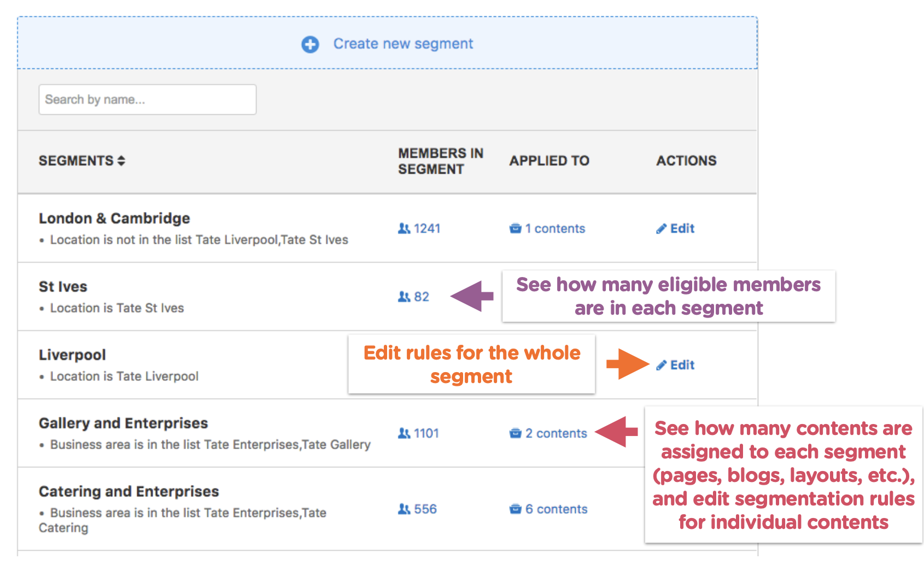Image resolution: width=924 pixels, height=565 pixels.
Task: Open the 556 members count
Action: coord(425,509)
